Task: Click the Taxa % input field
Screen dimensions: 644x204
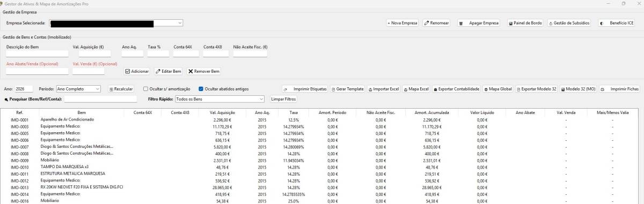Action: click(158, 54)
